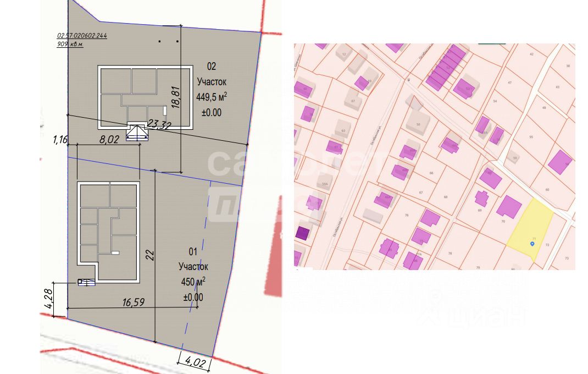Click the '23,32' dimension label

[159, 124]
